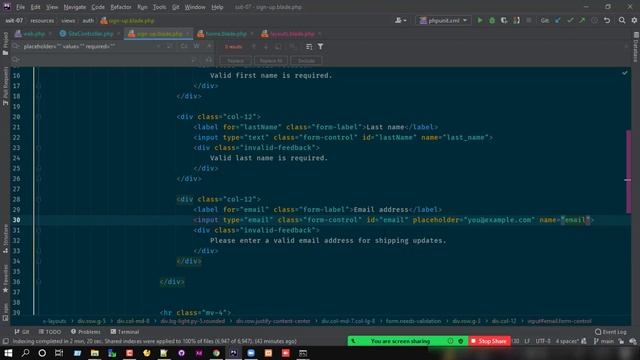Screen dimensions: 640x360
Task: Go to previous search occurrence arrow
Action: point(253,47)
